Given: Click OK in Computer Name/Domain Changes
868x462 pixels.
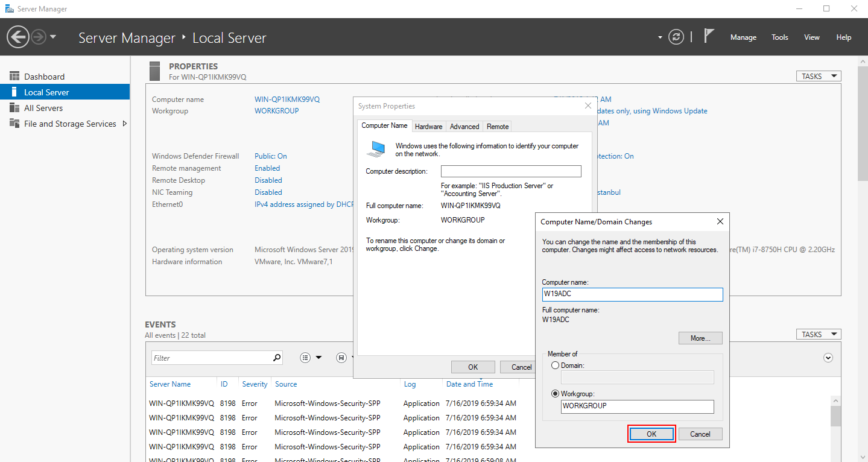Looking at the screenshot, I should (x=651, y=434).
